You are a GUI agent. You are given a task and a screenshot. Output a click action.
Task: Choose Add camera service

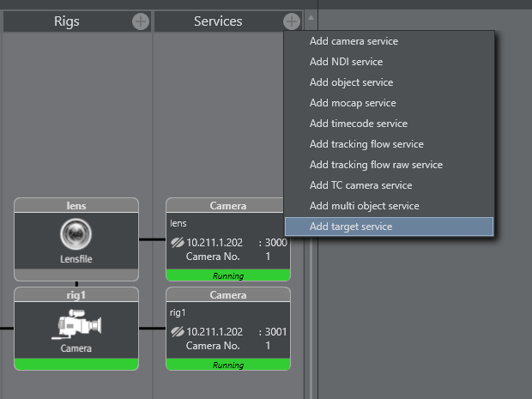coord(354,41)
